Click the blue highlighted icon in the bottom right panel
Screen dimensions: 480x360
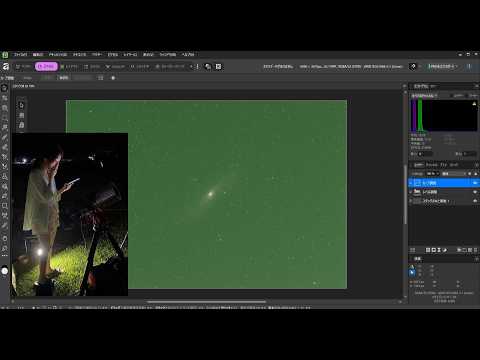(412, 273)
